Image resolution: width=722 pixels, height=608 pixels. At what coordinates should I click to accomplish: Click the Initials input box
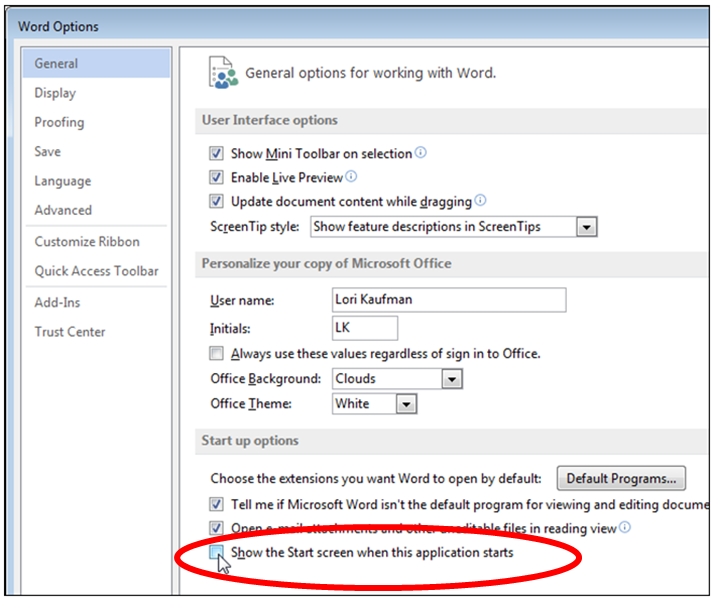pyautogui.click(x=365, y=328)
